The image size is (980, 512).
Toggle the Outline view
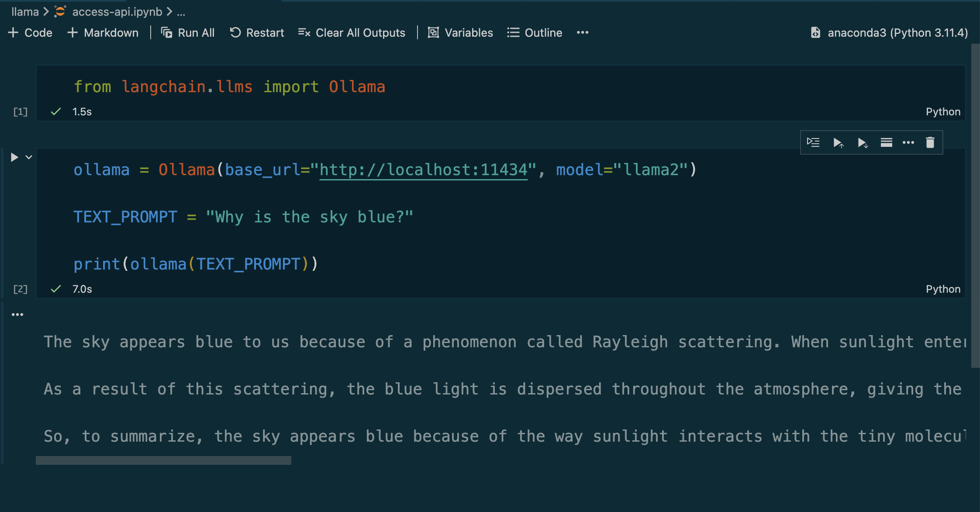tap(535, 33)
